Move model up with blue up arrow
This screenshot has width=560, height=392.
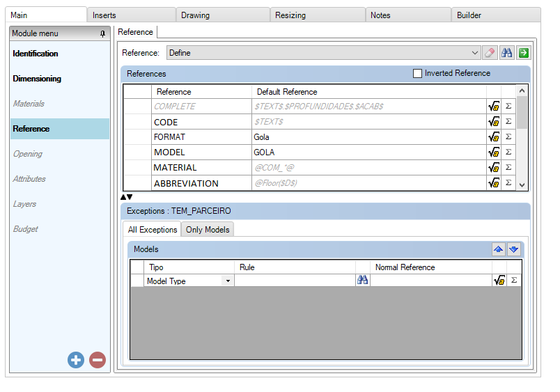[498, 249]
